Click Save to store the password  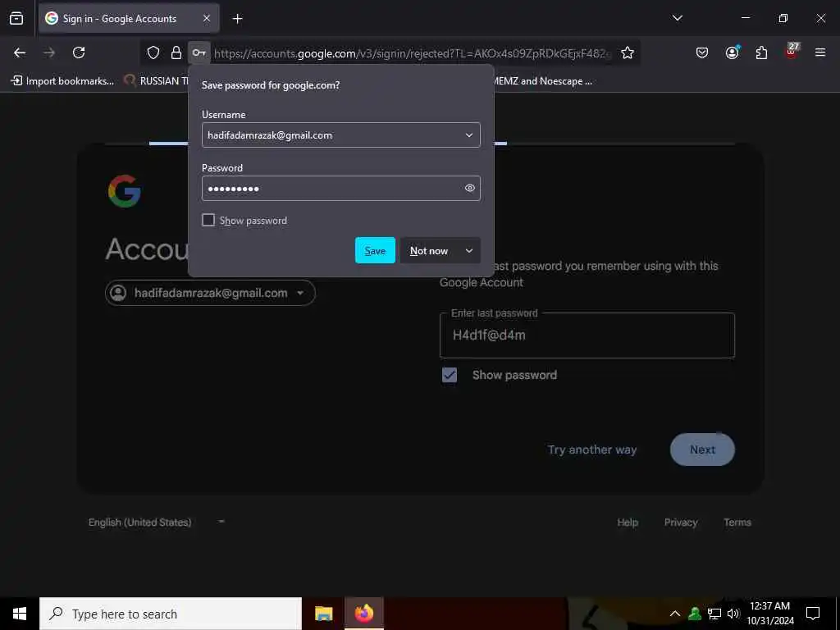point(375,250)
